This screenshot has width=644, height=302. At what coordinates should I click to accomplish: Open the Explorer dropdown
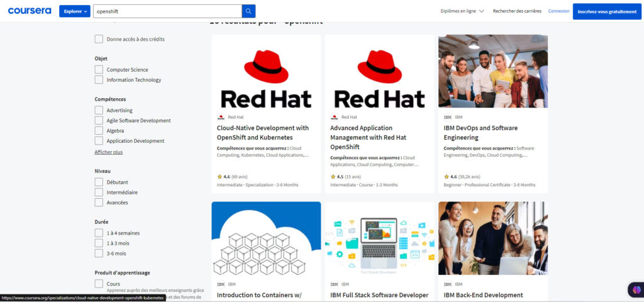tap(75, 11)
